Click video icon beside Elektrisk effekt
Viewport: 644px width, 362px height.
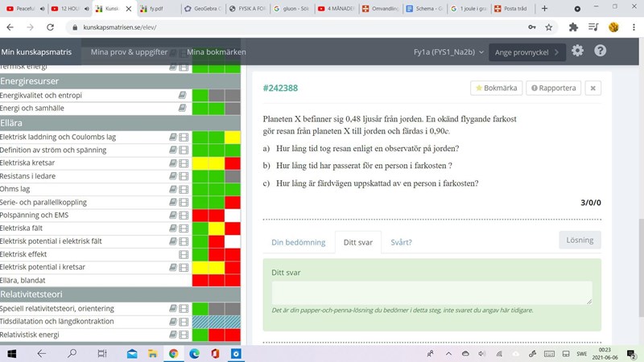[184, 253]
